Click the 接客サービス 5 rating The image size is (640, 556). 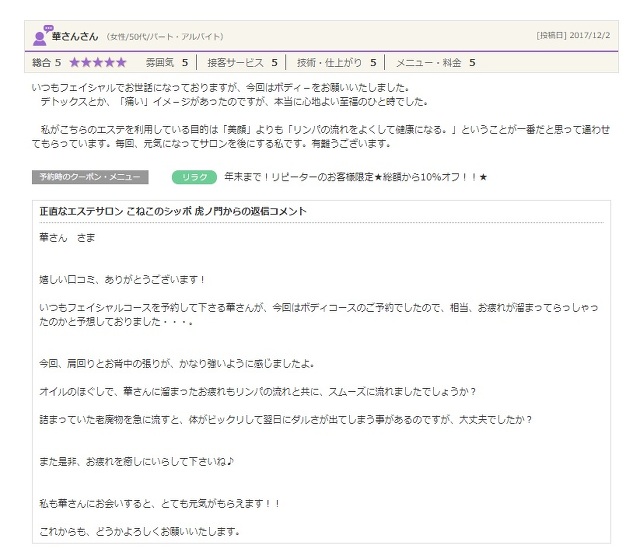241,62
